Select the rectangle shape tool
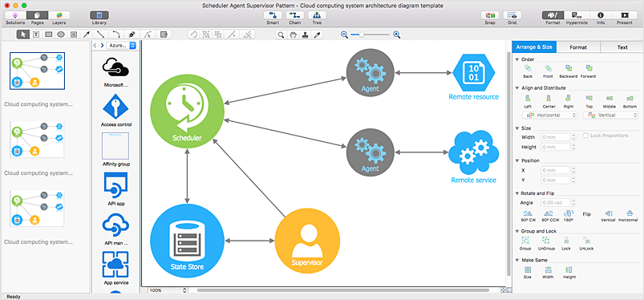 click(x=48, y=34)
